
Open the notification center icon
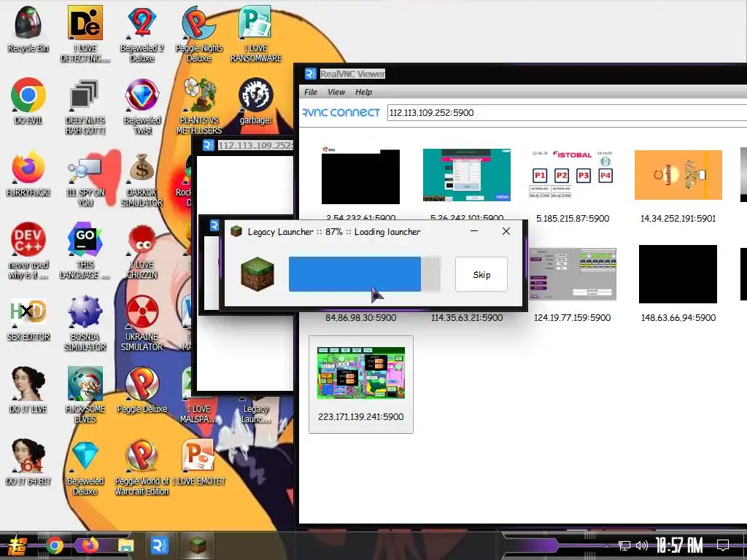[x=723, y=545]
